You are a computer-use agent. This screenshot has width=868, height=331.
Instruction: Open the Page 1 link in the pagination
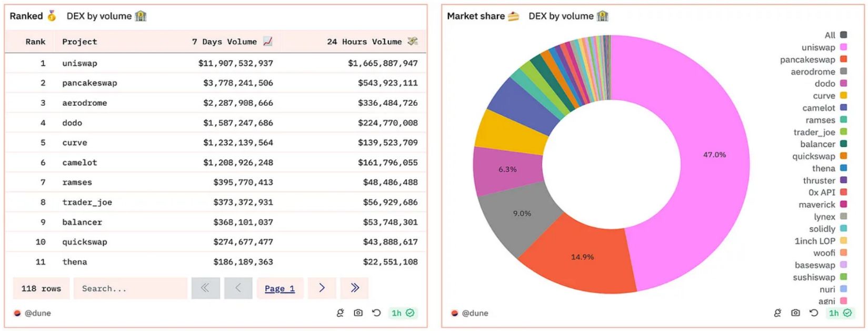tap(280, 288)
